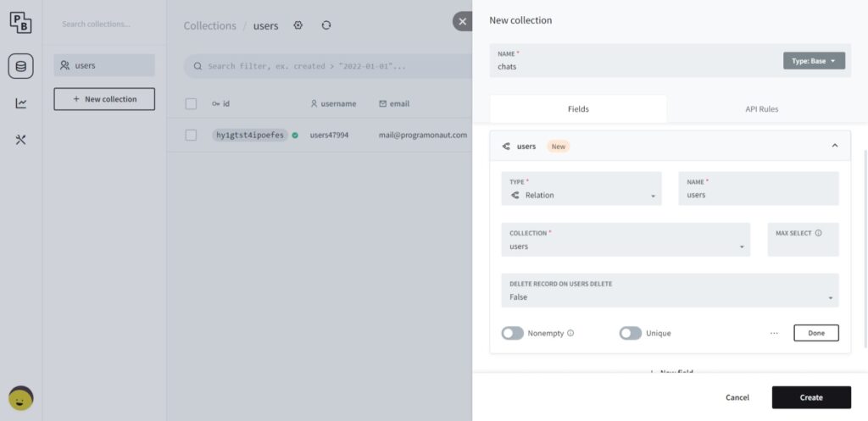Close the New collection panel
The height and width of the screenshot is (421, 868).
tap(462, 21)
